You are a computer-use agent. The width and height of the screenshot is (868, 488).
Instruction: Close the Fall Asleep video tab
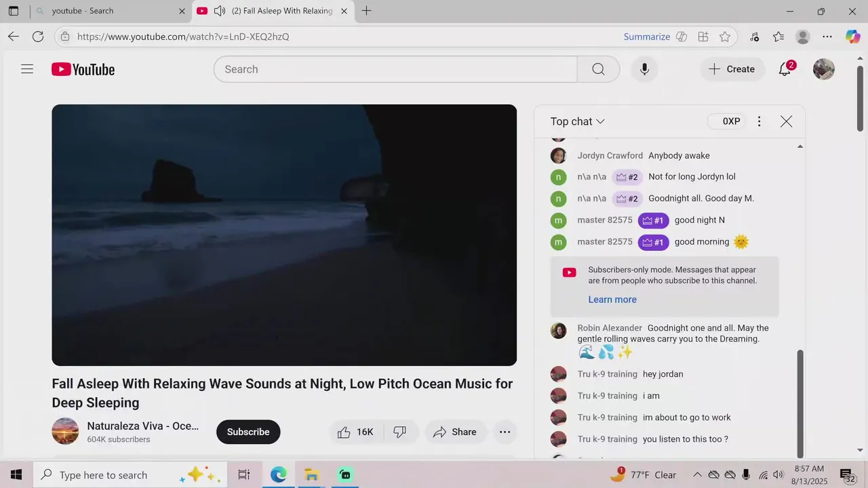[344, 11]
